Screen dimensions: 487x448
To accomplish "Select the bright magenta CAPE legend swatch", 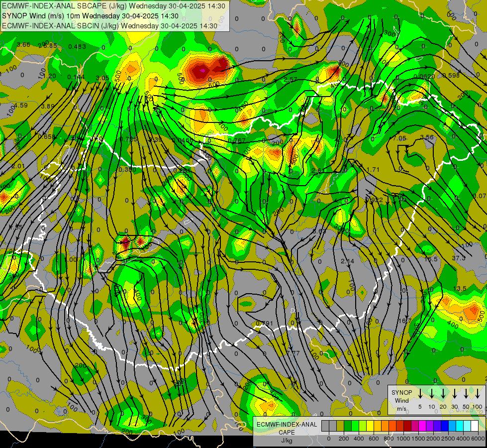I will click(x=422, y=426).
